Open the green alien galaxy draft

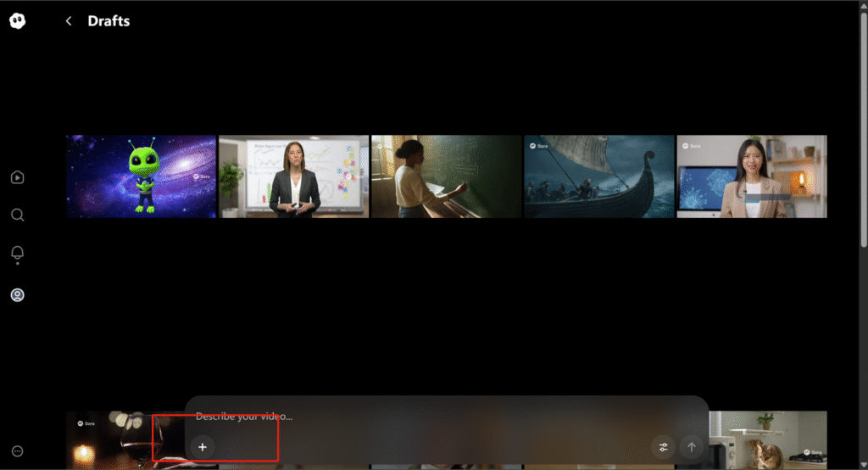point(142,176)
